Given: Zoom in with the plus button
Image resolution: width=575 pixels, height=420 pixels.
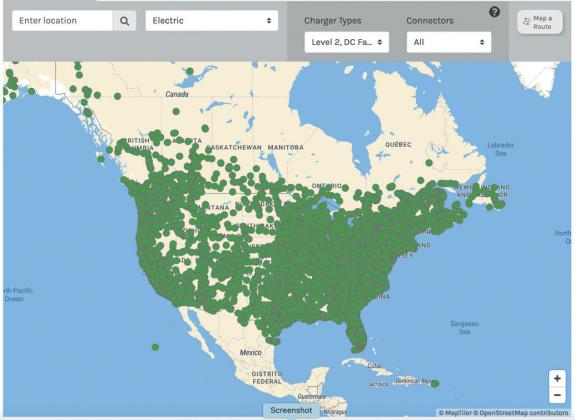Looking at the screenshot, I should (x=557, y=379).
